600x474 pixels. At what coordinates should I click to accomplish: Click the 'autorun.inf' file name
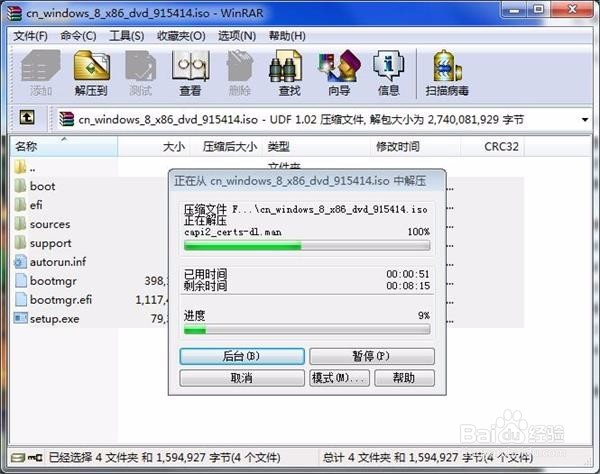coord(58,262)
